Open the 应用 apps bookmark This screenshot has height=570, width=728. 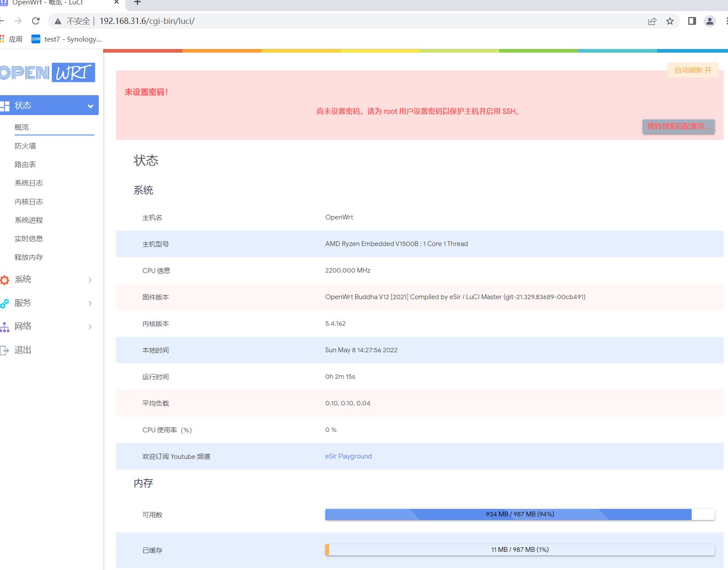[x=12, y=39]
